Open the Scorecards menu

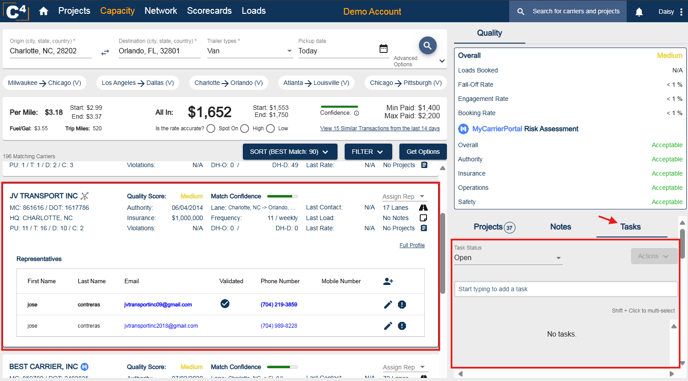[x=209, y=11]
